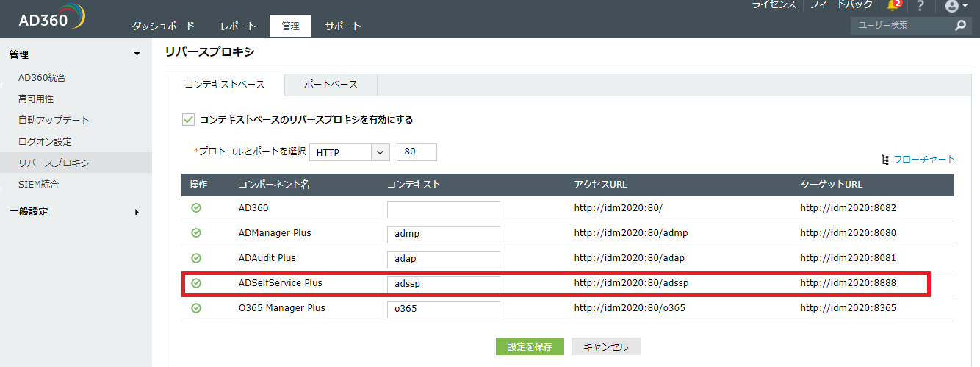Screen dimensions: 980x367
Task: Toggle the ADSelfService Plus status icon
Action: [x=196, y=283]
